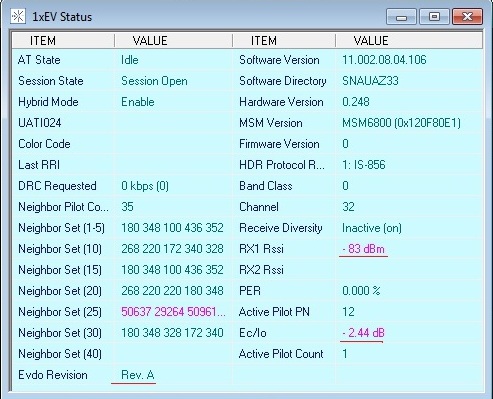Viewport: 493px width, 399px height.
Task: Click the first VALUE column header
Action: tap(173, 41)
